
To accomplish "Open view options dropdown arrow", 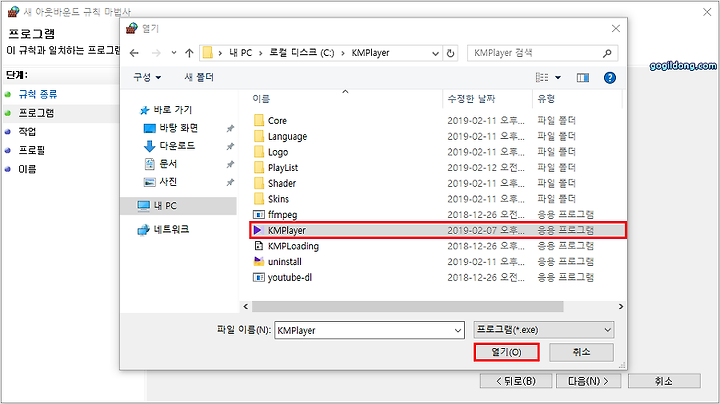I will 558,78.
